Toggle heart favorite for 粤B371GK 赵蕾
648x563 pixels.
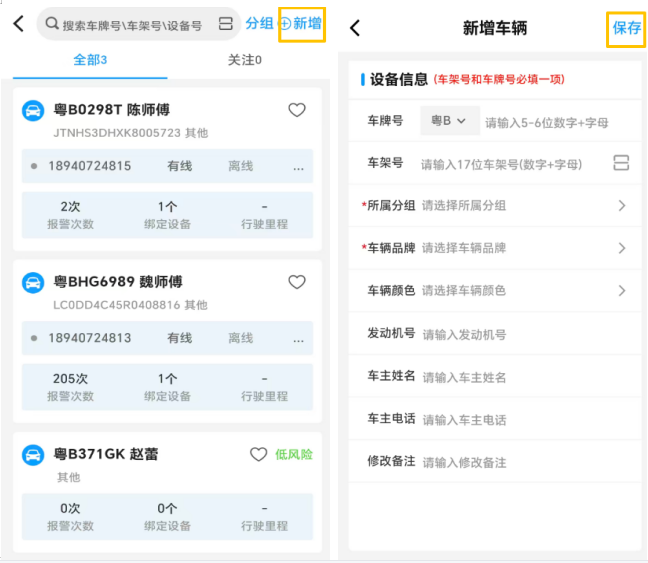(x=258, y=454)
